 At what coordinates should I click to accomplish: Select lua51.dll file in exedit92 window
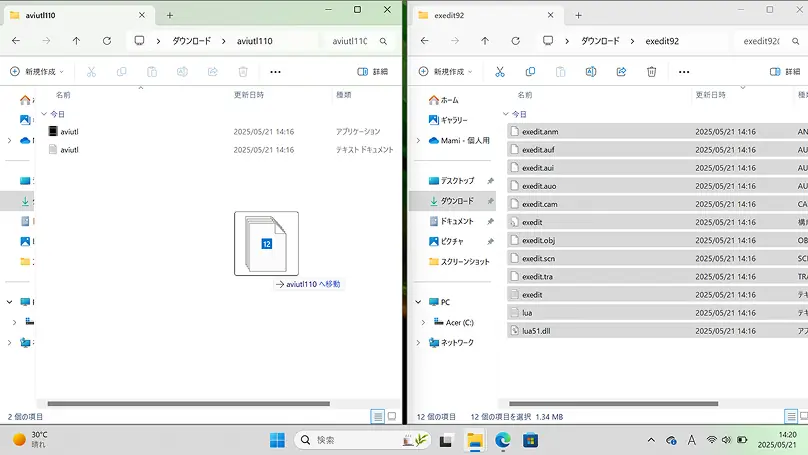658,331
